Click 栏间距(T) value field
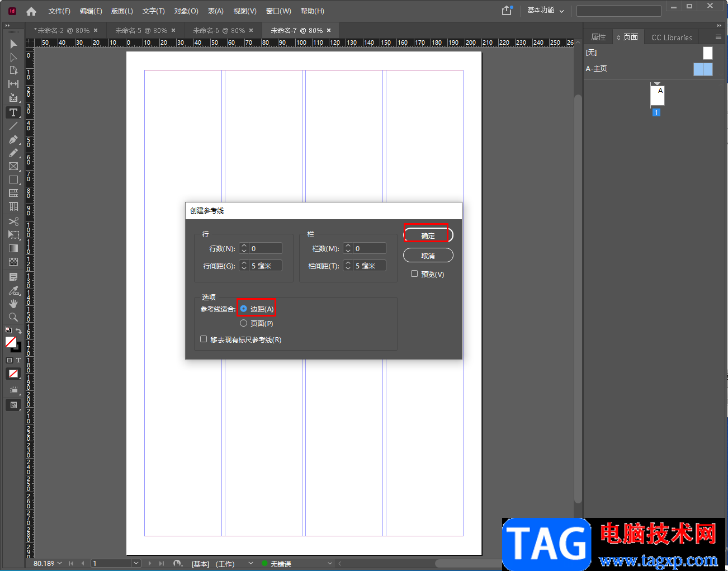 (370, 266)
